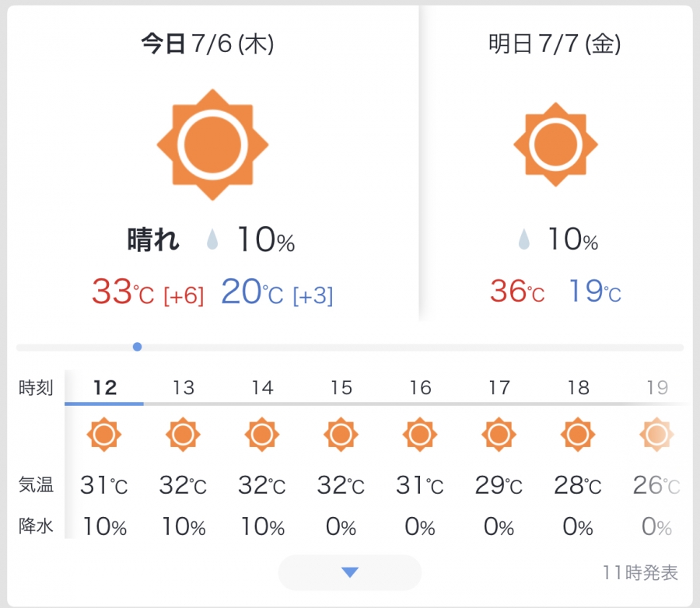Open today's 7/6 forecast header

click(x=208, y=44)
